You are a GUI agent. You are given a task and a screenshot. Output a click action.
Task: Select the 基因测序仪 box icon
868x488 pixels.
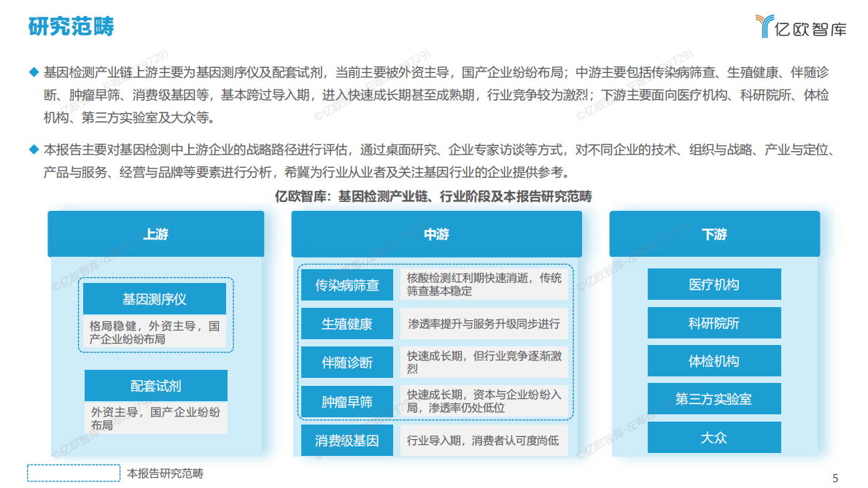(x=155, y=298)
